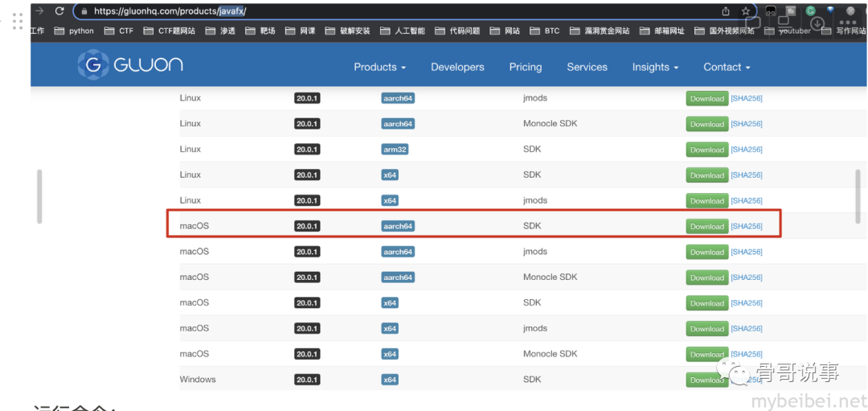
Task: Click 'macOS' text in aarch64 jmods row
Action: (194, 252)
